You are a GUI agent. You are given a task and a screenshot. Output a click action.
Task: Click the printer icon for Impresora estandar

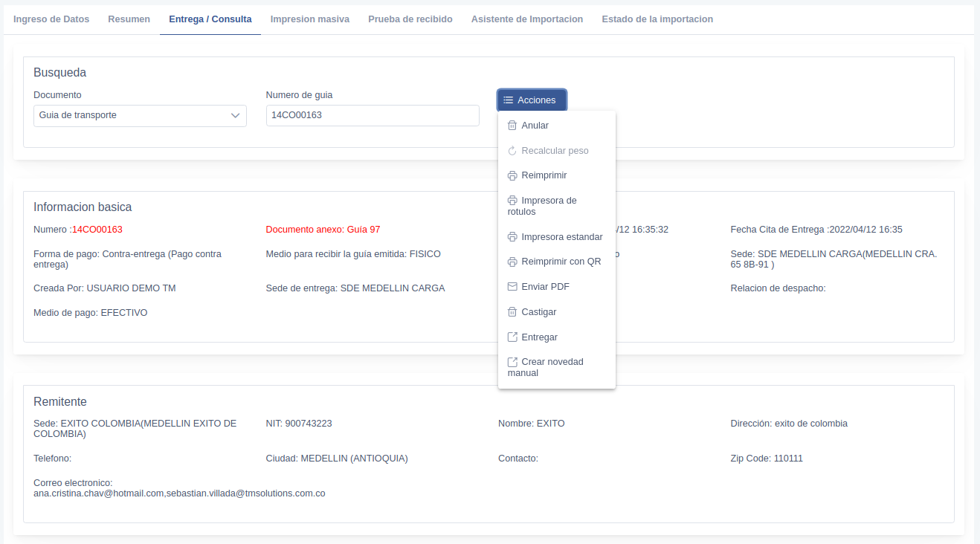coord(512,237)
